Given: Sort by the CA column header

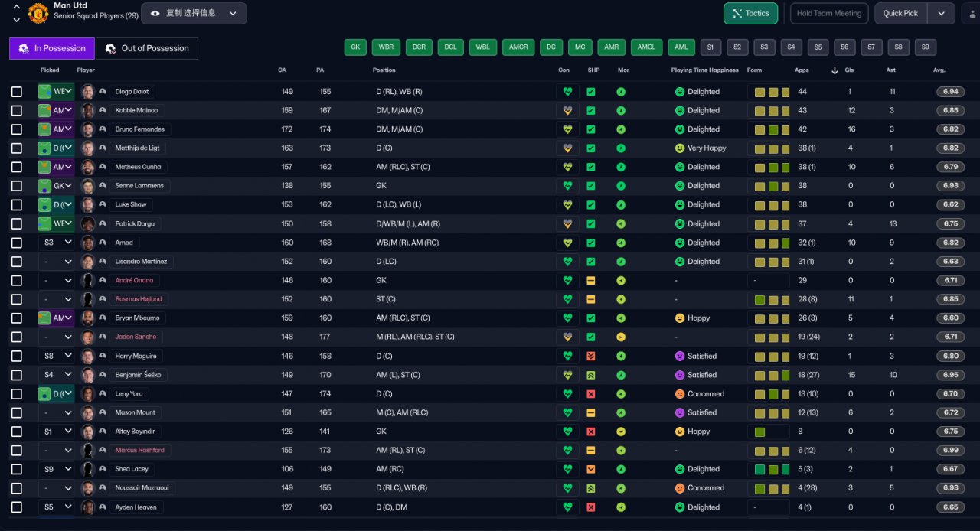Looking at the screenshot, I should pos(283,70).
